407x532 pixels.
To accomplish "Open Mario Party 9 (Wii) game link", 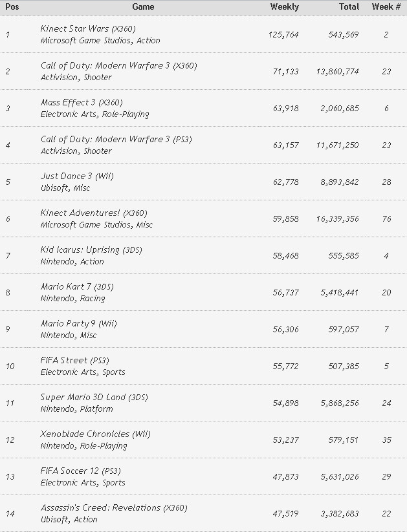I will (x=78, y=324).
